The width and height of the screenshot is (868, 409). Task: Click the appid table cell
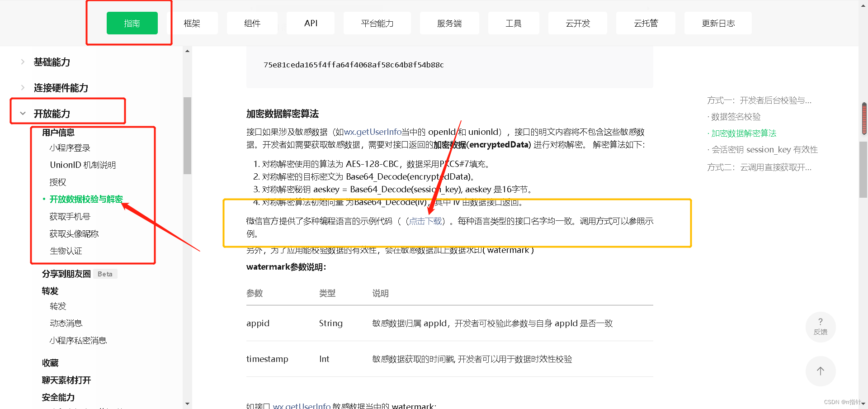tap(258, 323)
